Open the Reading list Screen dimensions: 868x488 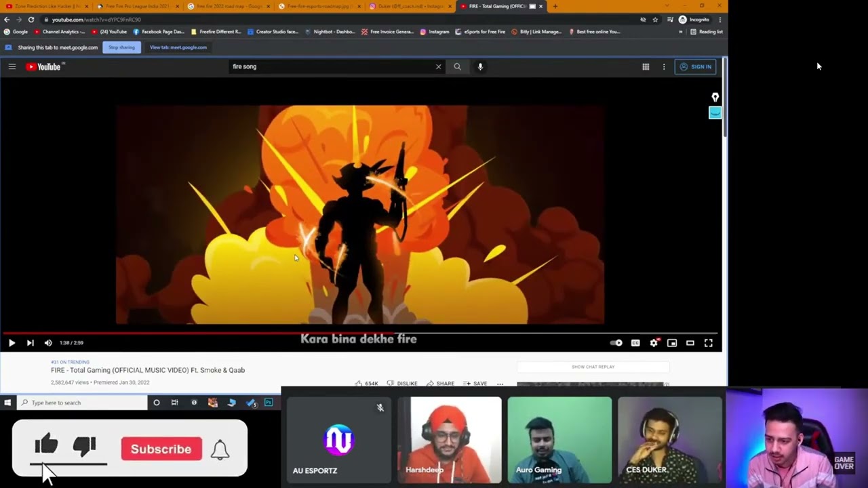tap(706, 32)
